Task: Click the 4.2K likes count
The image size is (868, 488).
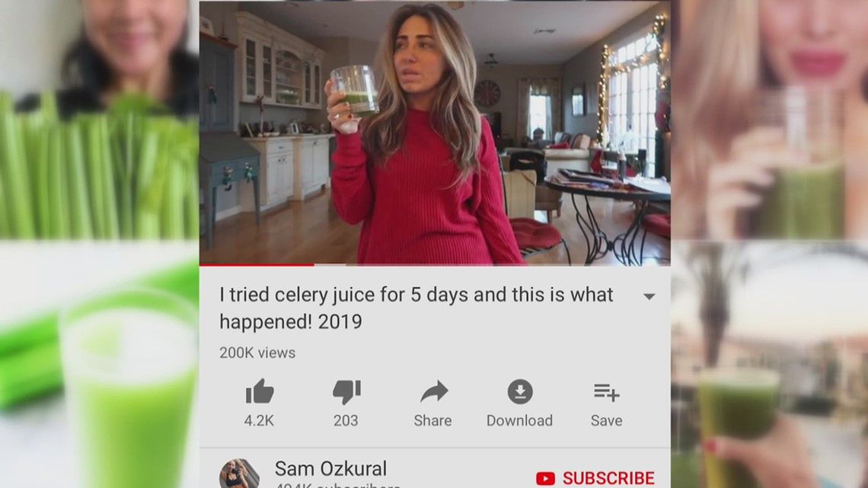Action: point(259,420)
